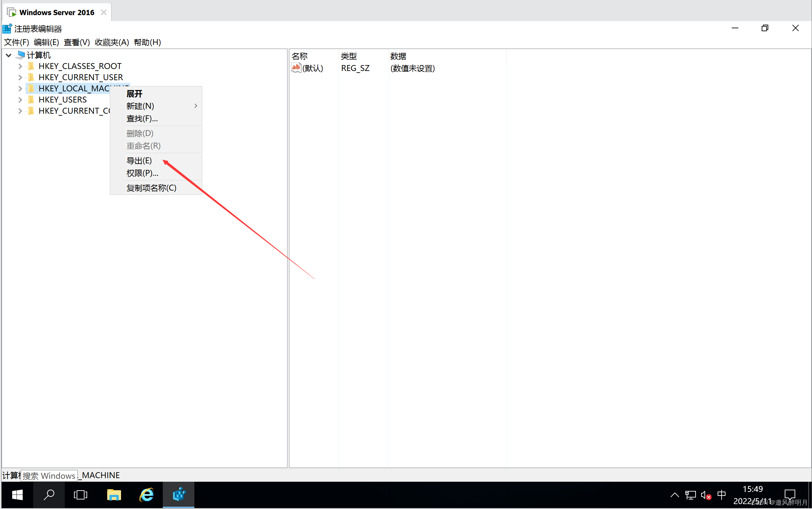Select the HKEY_CURRENT_USER tree item
This screenshot has width=812, height=509.
point(81,78)
